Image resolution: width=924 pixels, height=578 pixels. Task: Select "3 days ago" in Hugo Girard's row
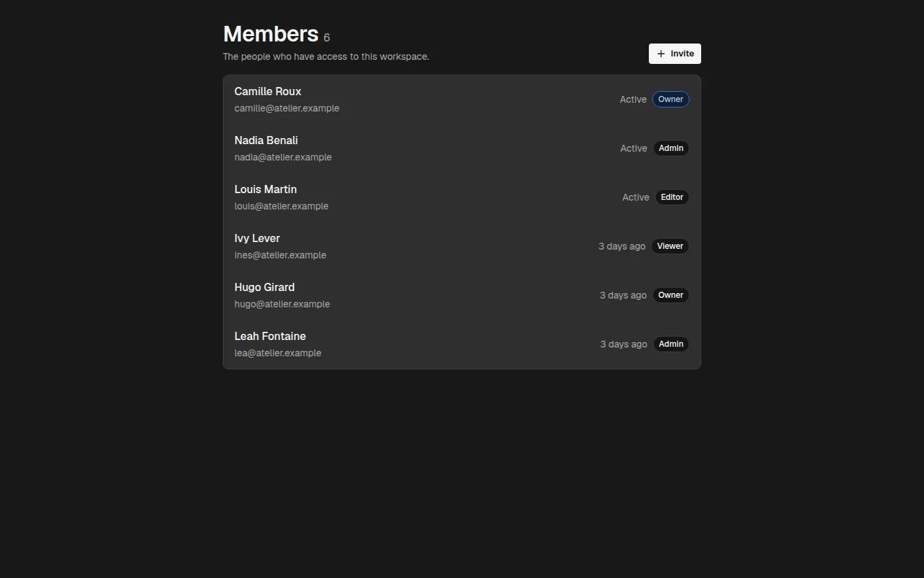[623, 295]
